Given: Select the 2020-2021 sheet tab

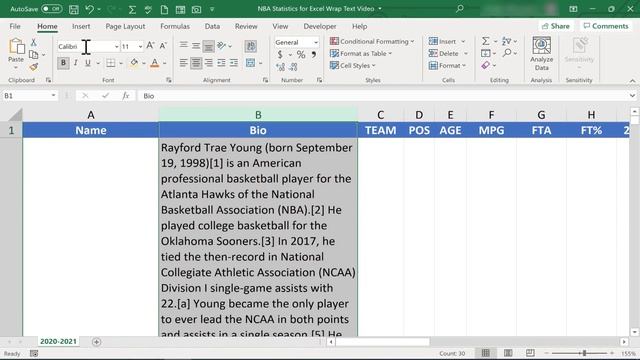Looking at the screenshot, I should pyautogui.click(x=58, y=342).
